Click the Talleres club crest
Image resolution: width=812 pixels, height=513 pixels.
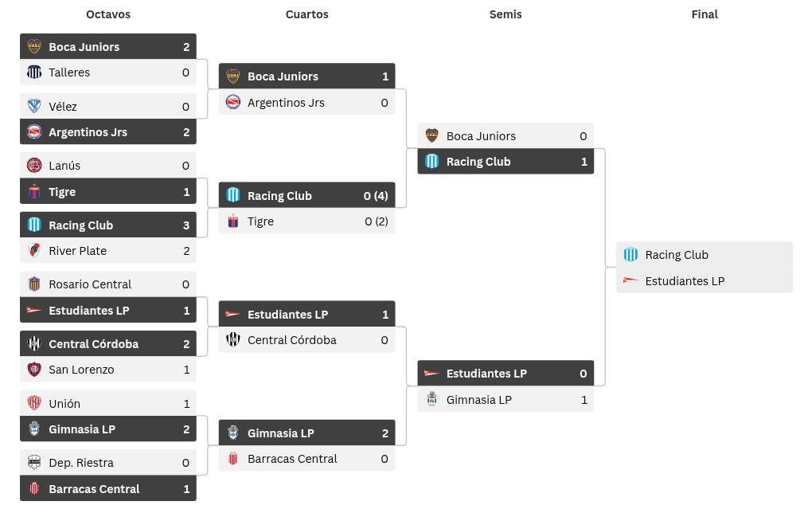tap(34, 72)
